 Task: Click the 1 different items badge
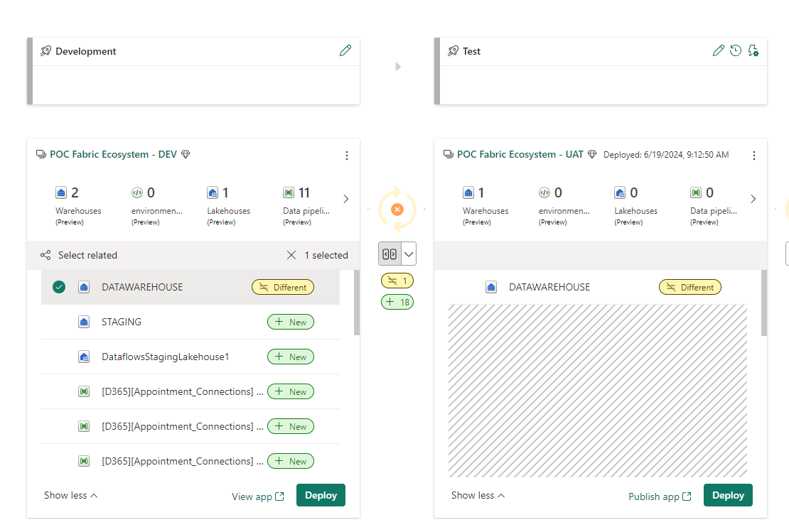pos(397,281)
